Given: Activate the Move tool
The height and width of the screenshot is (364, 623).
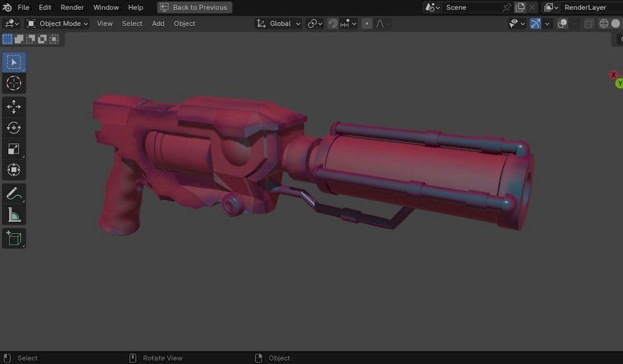Looking at the screenshot, I should (14, 107).
